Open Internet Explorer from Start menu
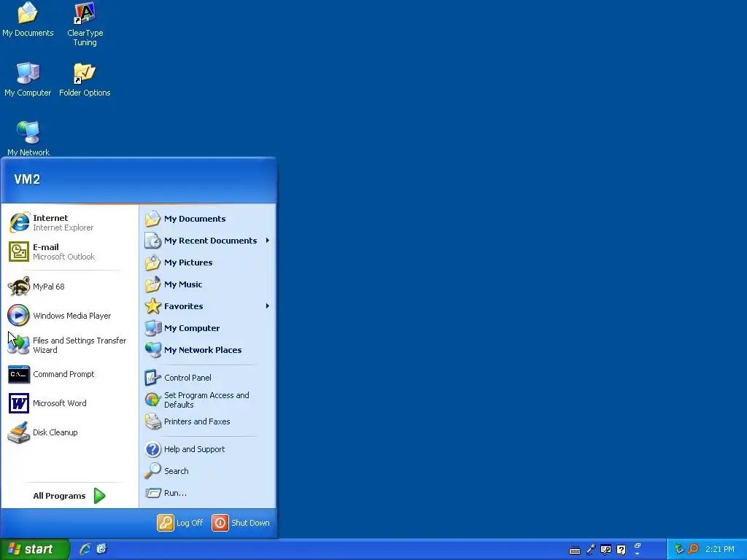Viewport: 747px width, 560px height. (x=69, y=222)
